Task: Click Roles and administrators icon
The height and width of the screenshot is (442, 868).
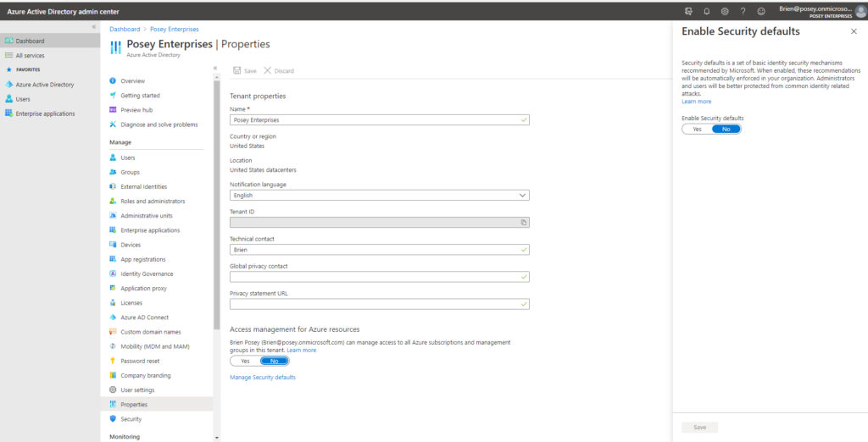Action: [113, 201]
